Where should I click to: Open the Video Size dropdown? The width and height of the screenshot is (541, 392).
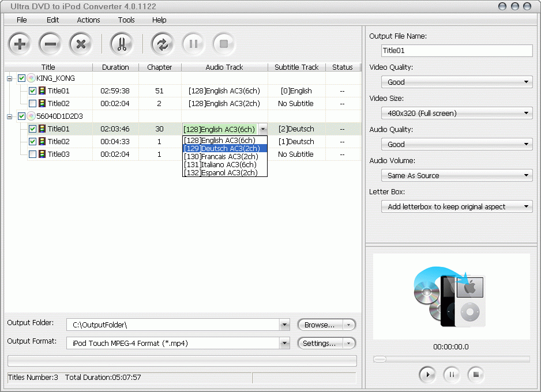(457, 113)
